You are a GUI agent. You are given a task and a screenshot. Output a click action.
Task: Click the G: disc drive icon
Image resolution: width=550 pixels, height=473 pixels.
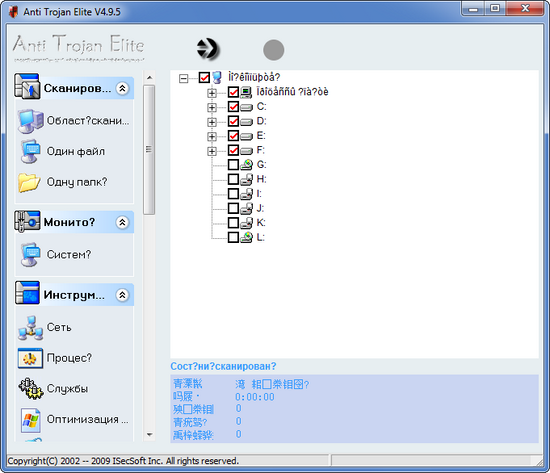point(247,165)
